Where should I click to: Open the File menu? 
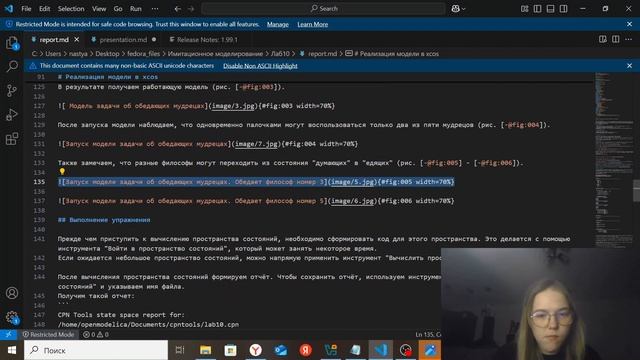point(26,9)
